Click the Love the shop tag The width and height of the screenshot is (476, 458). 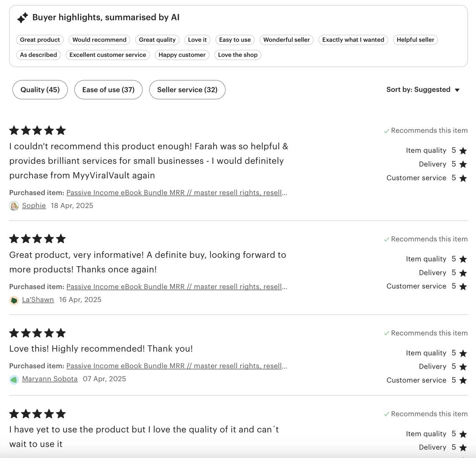tap(238, 55)
